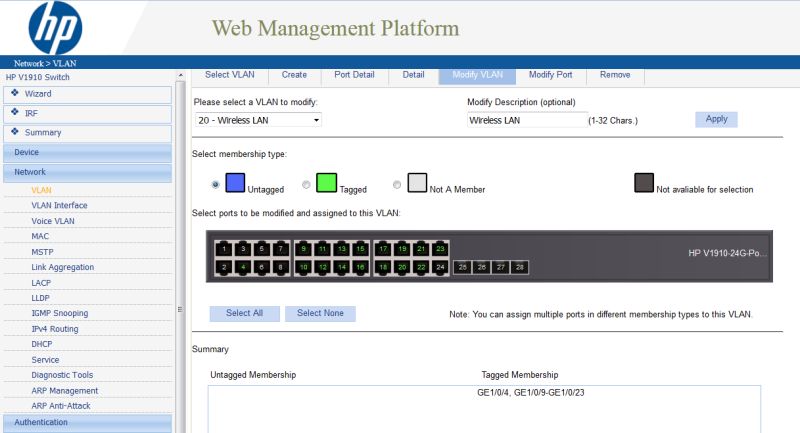Click port 14 on the switch panel
The width and height of the screenshot is (800, 433).
coord(342,267)
